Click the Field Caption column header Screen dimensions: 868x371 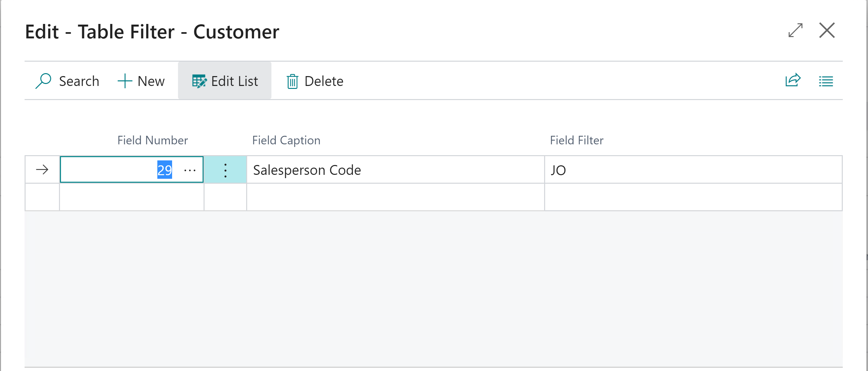point(286,140)
